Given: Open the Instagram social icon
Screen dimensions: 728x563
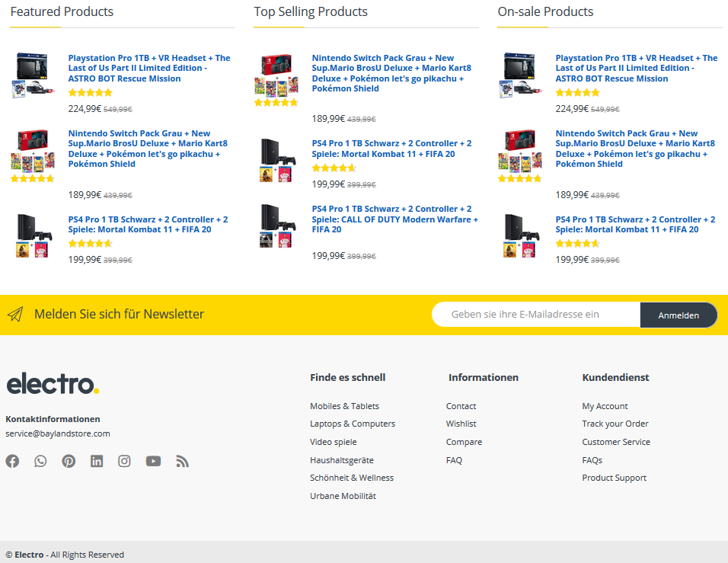Looking at the screenshot, I should [x=124, y=461].
